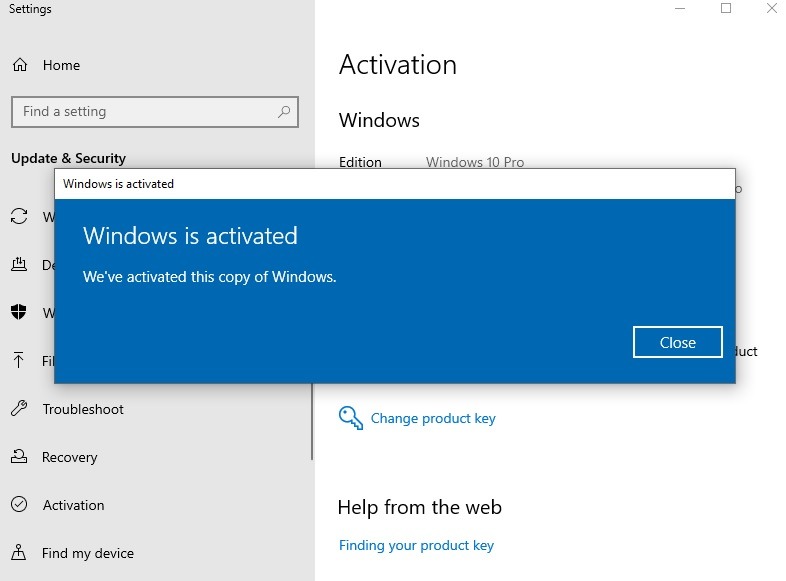Close the Settings window
This screenshot has width=786, height=581.
pyautogui.click(x=772, y=8)
